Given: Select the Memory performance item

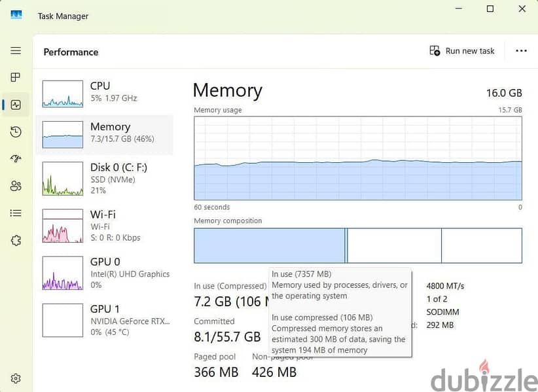Looking at the screenshot, I should [104, 134].
